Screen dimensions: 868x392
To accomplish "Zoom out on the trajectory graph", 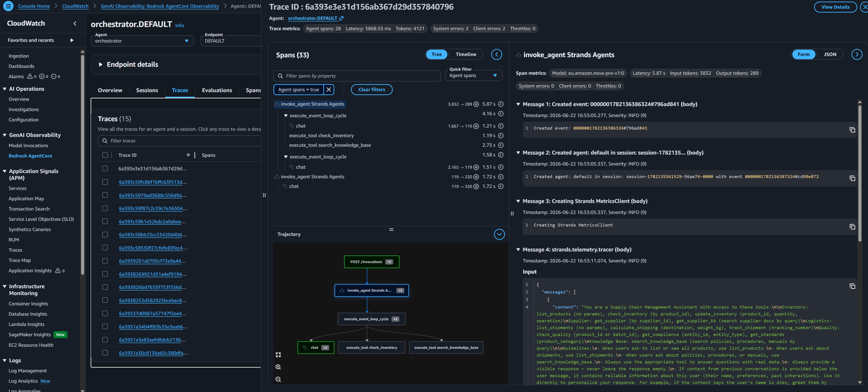I will 278,379.
